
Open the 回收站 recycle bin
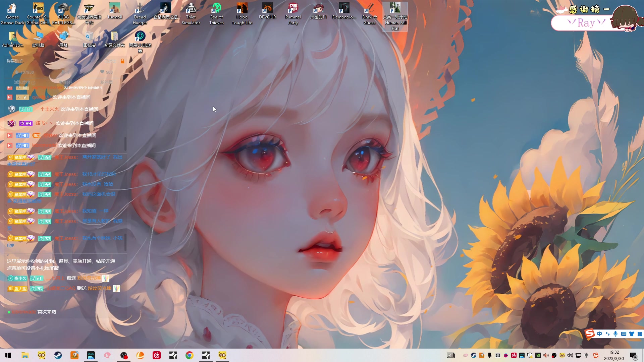(89, 39)
